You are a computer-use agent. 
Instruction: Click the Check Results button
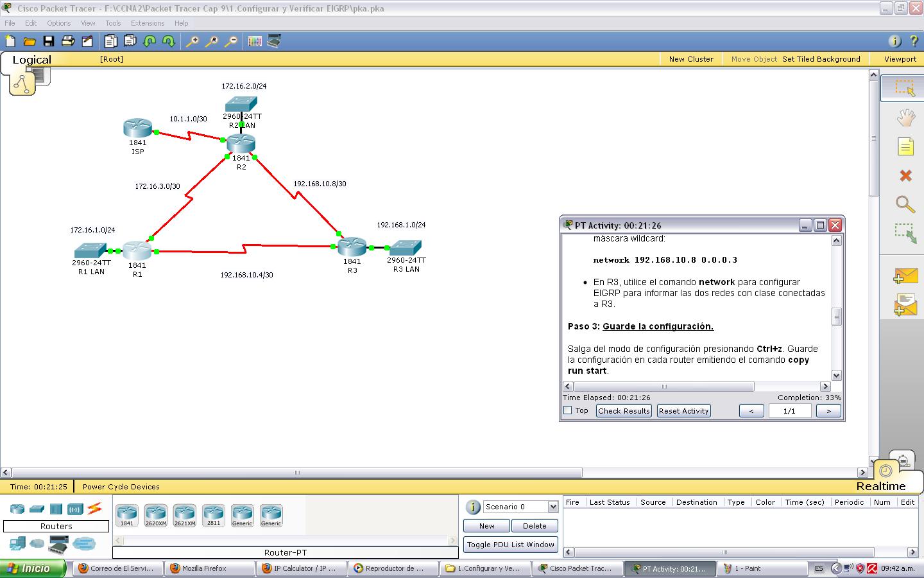coord(624,411)
